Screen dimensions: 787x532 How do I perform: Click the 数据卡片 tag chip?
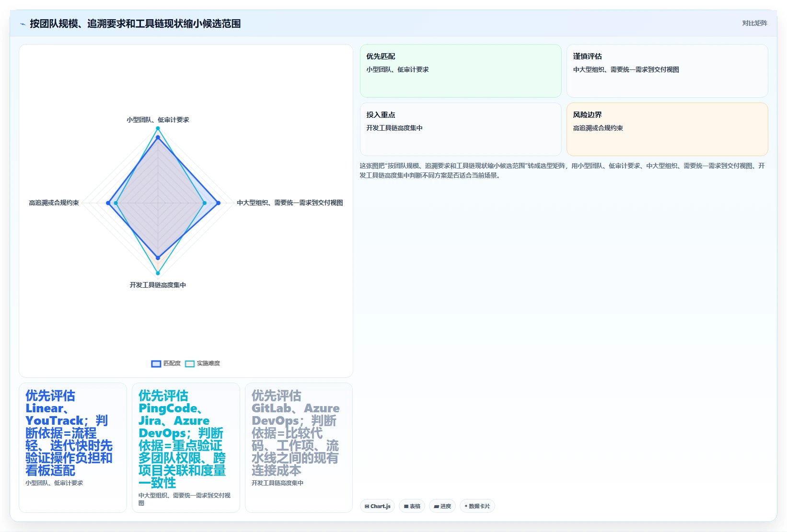pos(477,506)
